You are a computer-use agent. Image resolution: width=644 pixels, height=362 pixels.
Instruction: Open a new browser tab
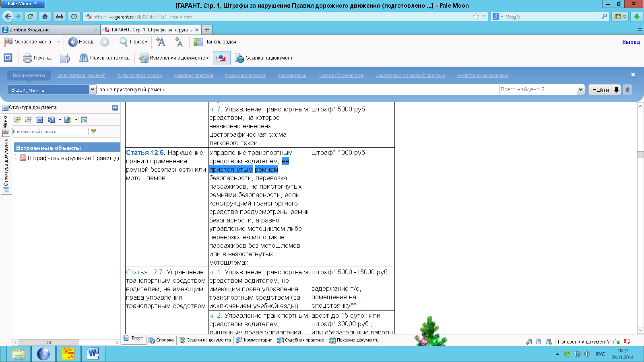click(x=206, y=30)
